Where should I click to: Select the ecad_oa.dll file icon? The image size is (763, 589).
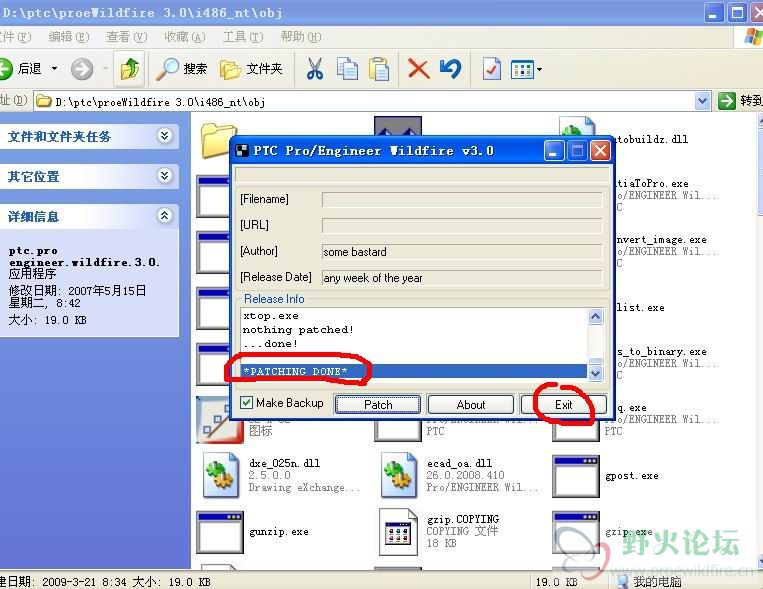[x=399, y=475]
